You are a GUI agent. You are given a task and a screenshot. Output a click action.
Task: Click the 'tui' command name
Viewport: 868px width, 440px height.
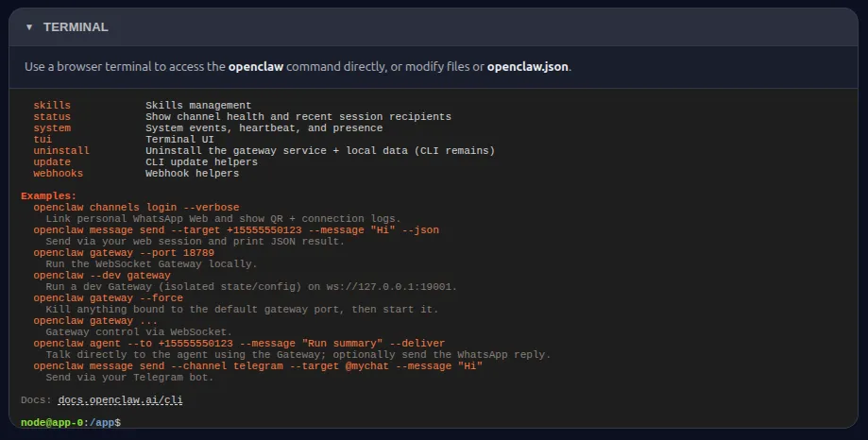coord(43,140)
